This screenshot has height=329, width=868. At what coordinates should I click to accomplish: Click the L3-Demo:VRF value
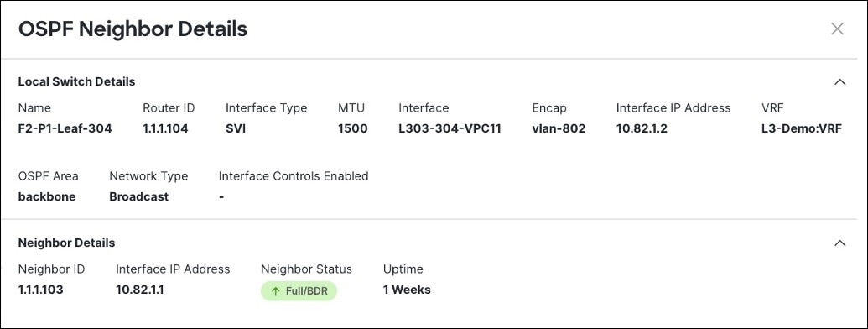802,129
